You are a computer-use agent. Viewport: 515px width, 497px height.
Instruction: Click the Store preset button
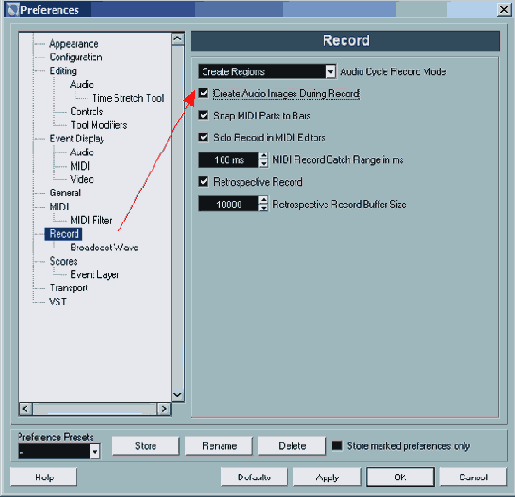click(145, 446)
